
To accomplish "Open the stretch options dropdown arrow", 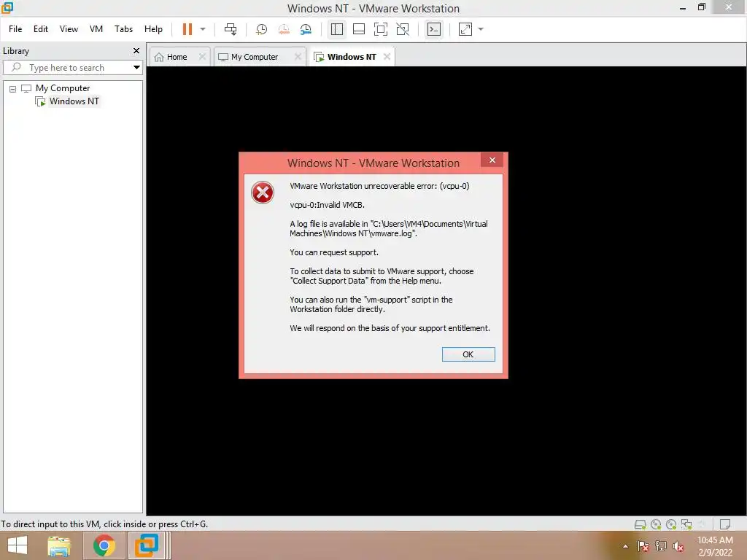I will [481, 29].
